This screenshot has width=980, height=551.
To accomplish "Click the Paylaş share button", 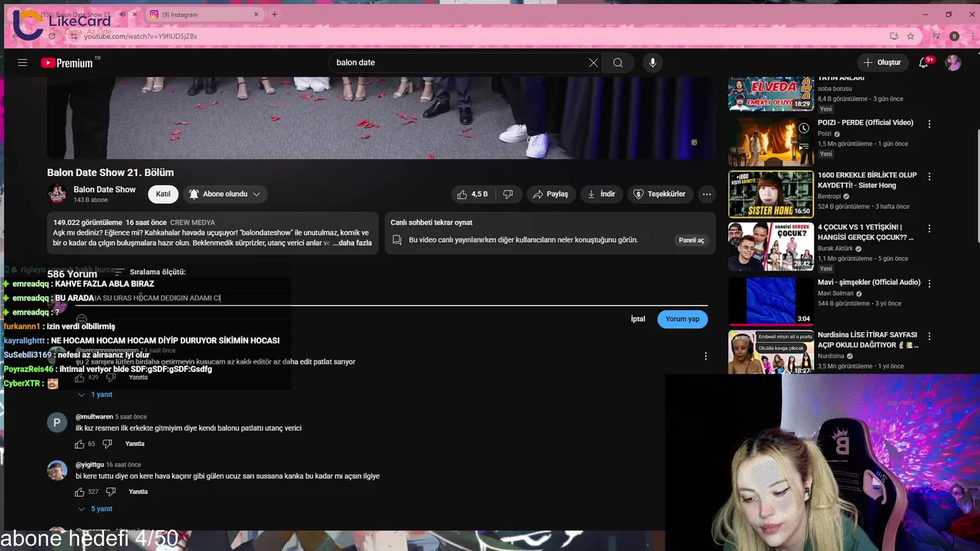I will tap(550, 194).
